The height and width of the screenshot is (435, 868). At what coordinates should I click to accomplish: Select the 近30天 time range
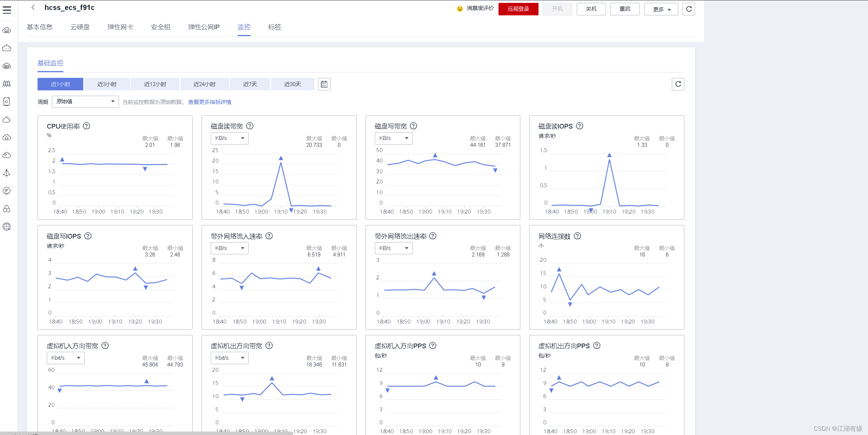pyautogui.click(x=293, y=84)
